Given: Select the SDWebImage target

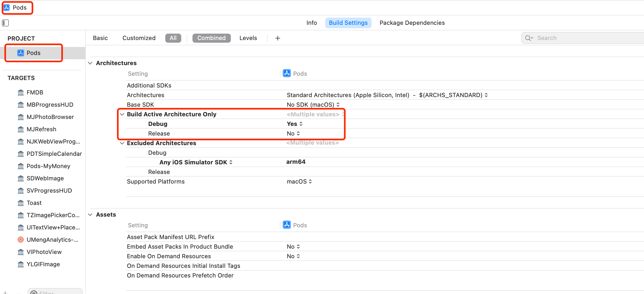Looking at the screenshot, I should (x=45, y=178).
